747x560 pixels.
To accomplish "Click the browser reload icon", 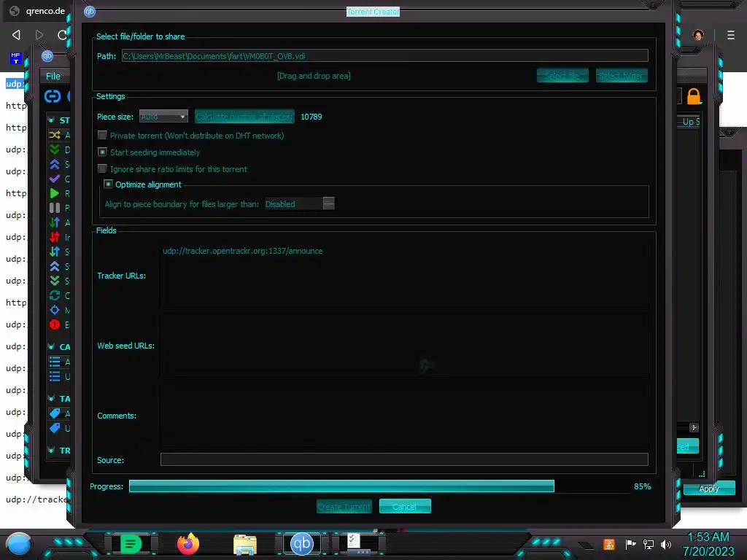I will pyautogui.click(x=62, y=35).
